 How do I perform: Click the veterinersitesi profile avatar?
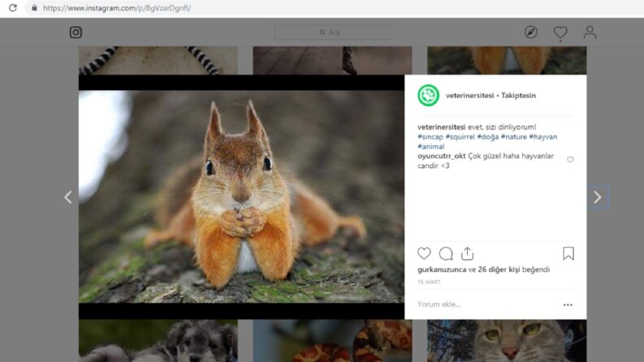428,95
